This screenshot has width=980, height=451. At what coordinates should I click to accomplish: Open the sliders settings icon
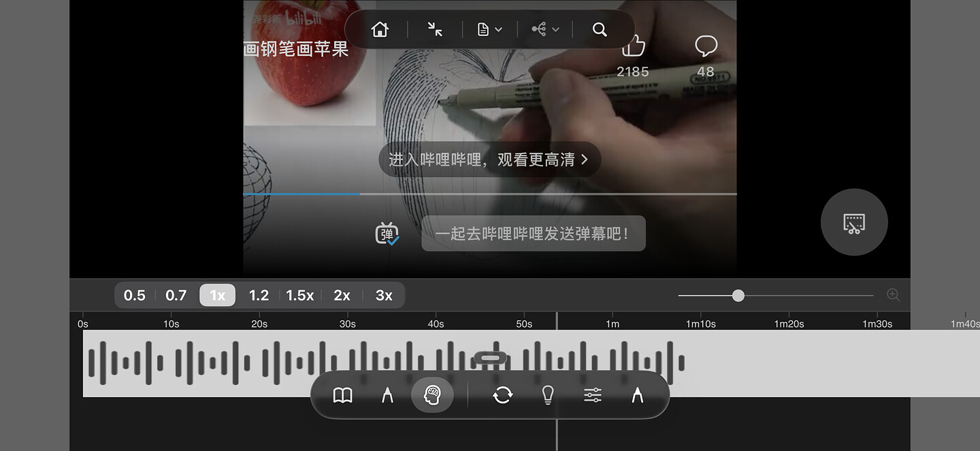click(x=593, y=395)
